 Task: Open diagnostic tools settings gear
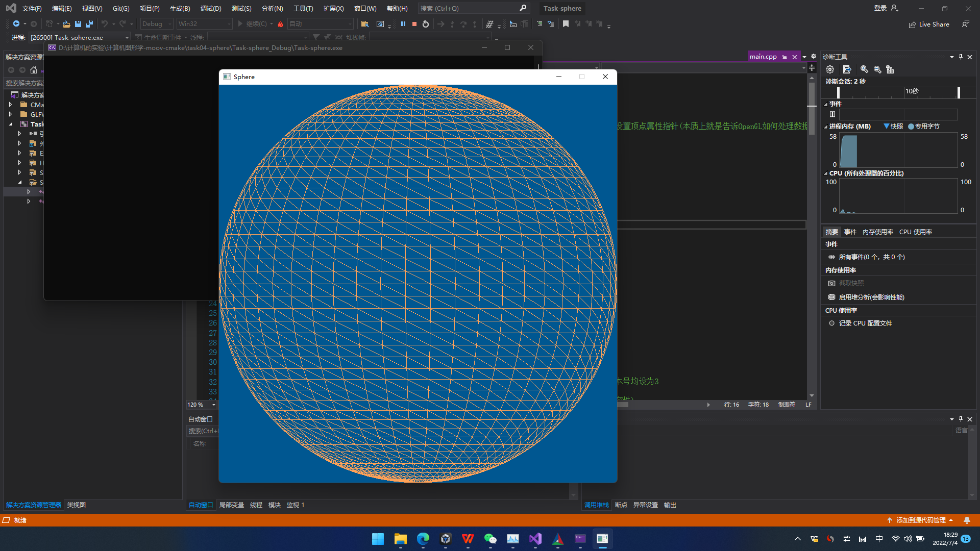(830, 69)
